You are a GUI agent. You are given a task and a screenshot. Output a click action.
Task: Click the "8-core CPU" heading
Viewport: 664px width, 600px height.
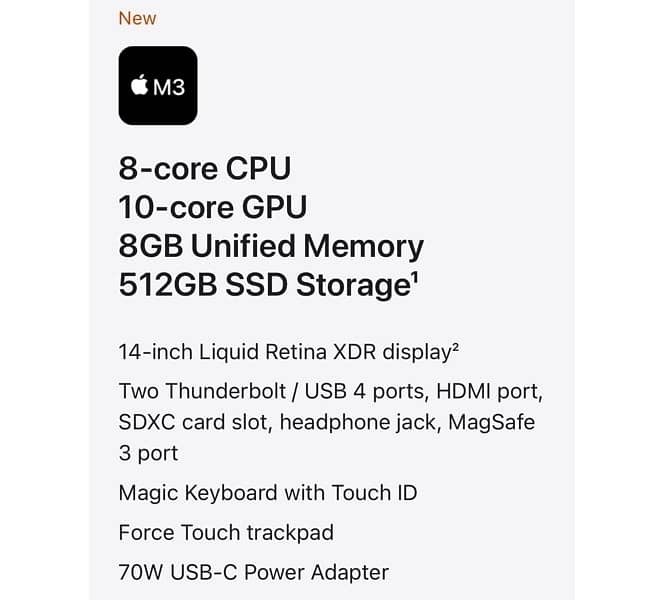coord(204,167)
